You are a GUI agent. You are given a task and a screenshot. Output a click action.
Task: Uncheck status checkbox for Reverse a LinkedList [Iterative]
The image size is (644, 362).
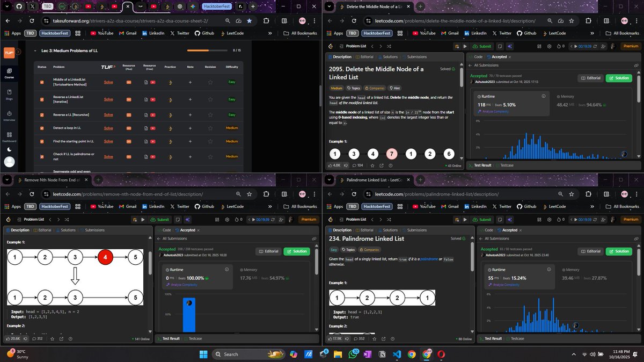coord(42,99)
